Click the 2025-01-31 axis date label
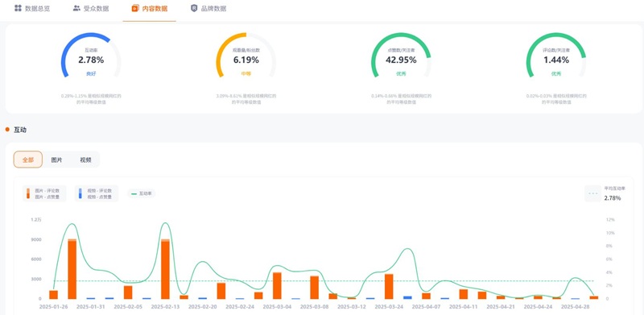 tap(91, 307)
